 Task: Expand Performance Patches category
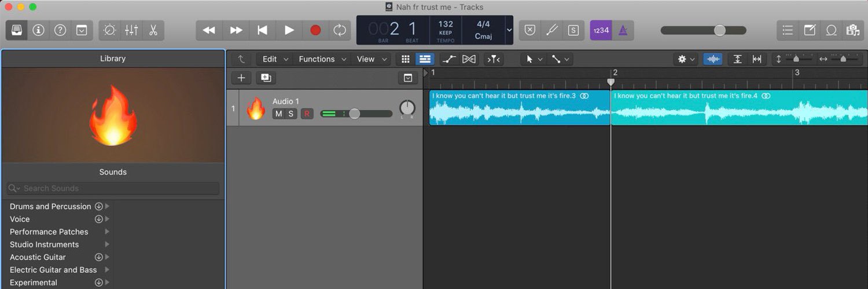click(x=108, y=232)
